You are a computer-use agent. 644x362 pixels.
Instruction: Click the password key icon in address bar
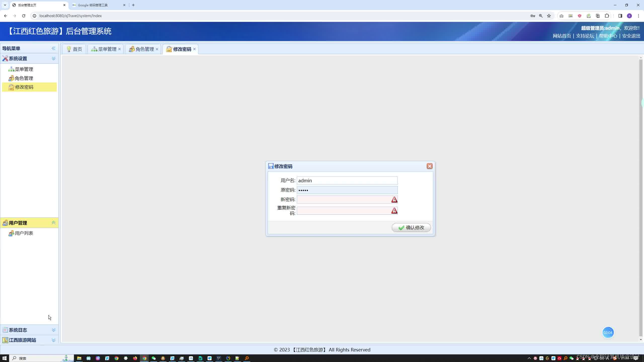point(533,16)
